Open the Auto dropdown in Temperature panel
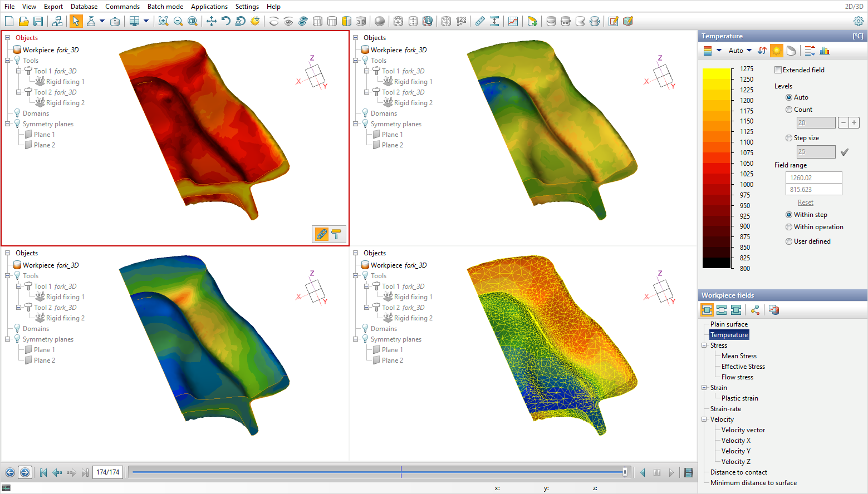The image size is (868, 494). (x=741, y=51)
